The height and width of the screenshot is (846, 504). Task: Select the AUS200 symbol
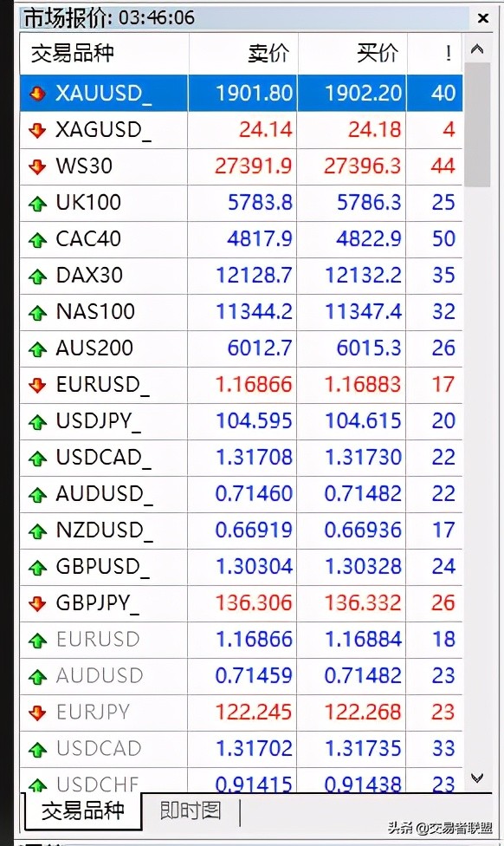[94, 348]
